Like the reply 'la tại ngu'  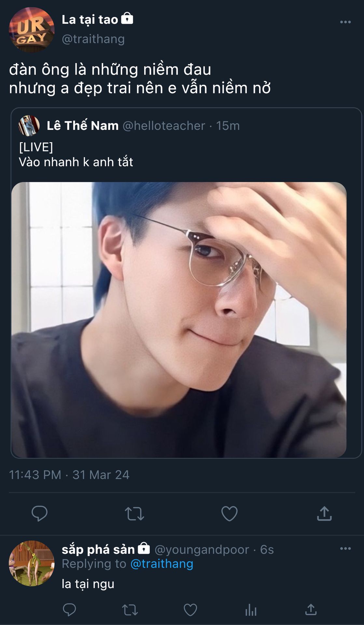[x=190, y=610]
